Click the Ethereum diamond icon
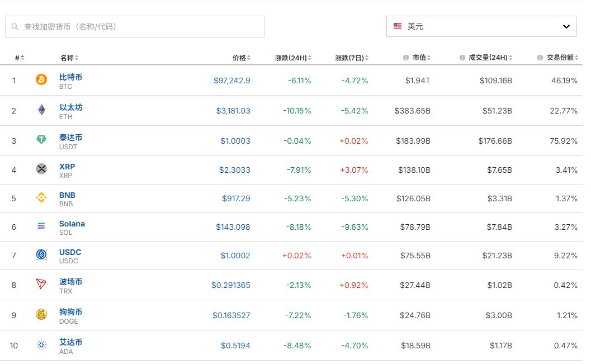The width and height of the screenshot is (591, 364). 41,110
